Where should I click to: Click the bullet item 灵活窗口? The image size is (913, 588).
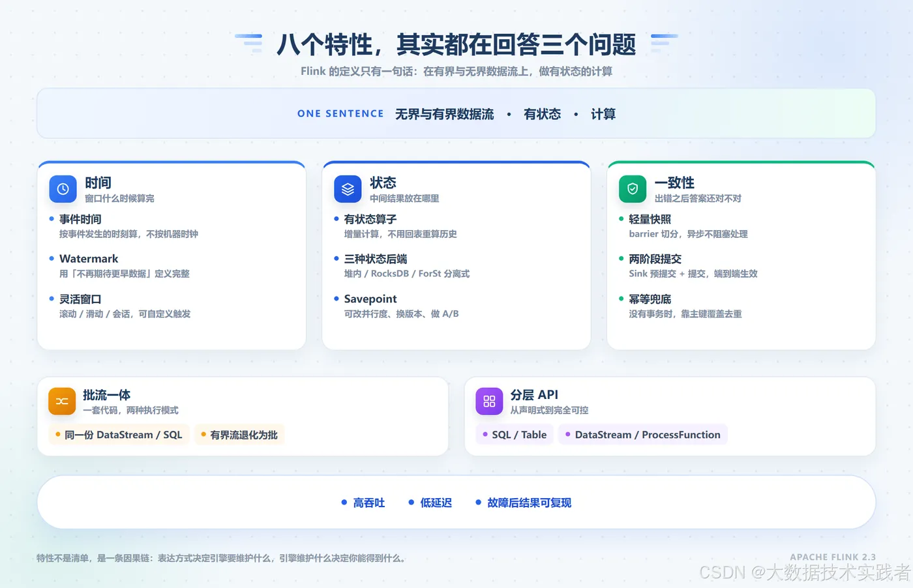(80, 299)
